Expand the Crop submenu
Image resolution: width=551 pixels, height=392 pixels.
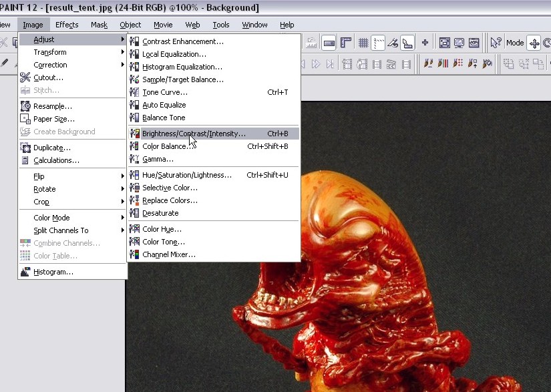72,201
